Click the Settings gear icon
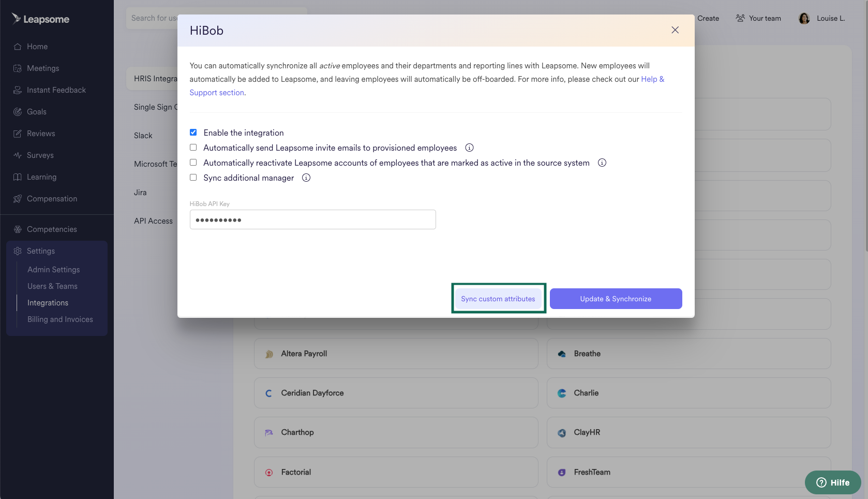Screen dimensions: 868x499 click(x=18, y=251)
